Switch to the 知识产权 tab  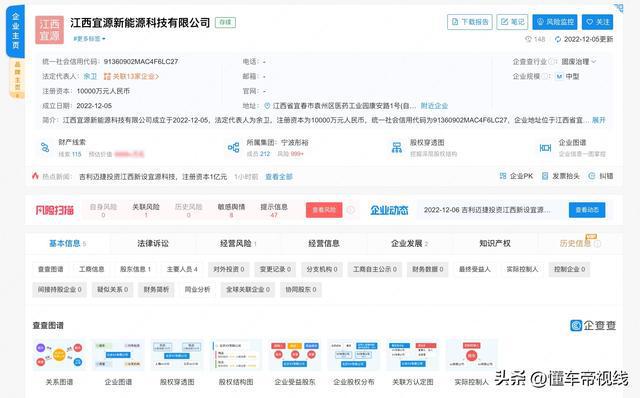click(x=495, y=243)
